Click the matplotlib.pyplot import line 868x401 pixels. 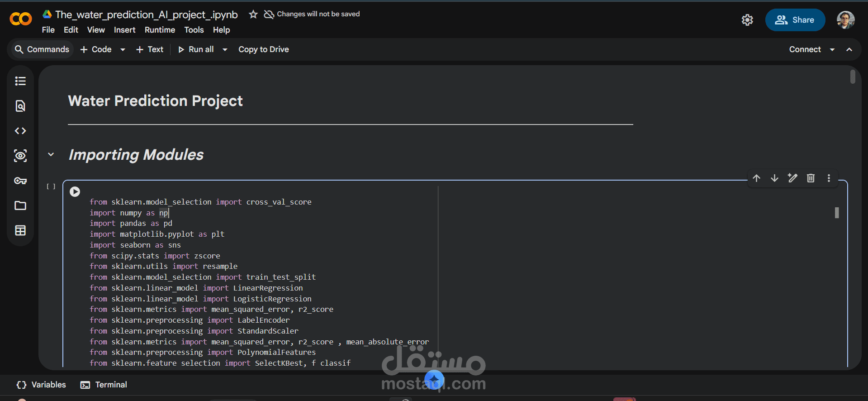[157, 234]
